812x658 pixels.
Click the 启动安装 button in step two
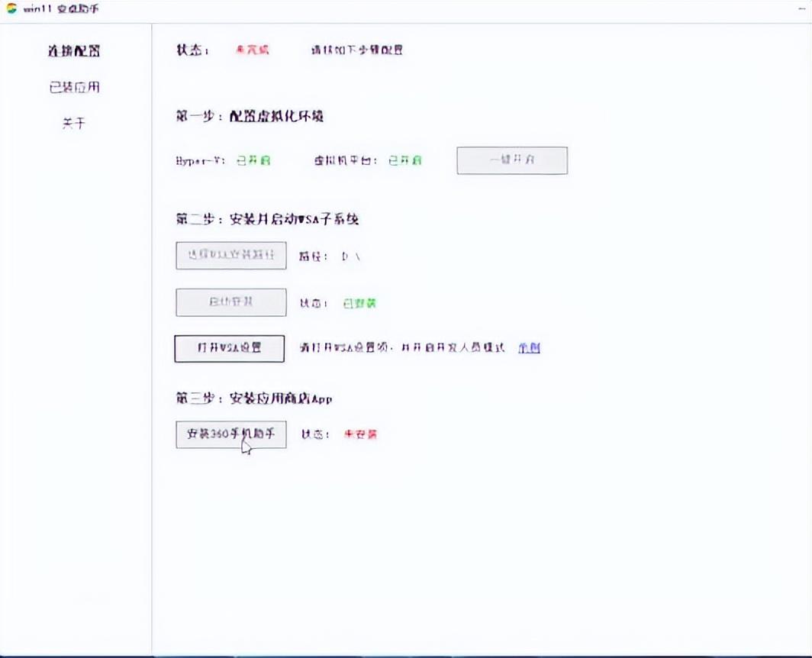pyautogui.click(x=230, y=302)
